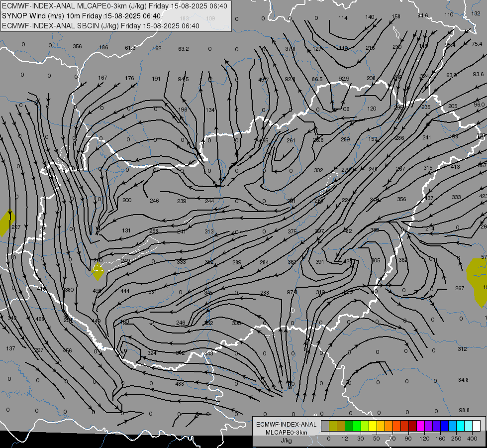
Task: Click the map value 468
Action: (x=40, y=319)
